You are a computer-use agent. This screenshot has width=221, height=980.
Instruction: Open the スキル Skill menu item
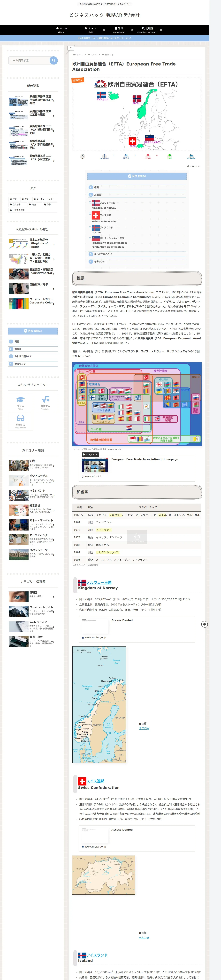(x=90, y=30)
